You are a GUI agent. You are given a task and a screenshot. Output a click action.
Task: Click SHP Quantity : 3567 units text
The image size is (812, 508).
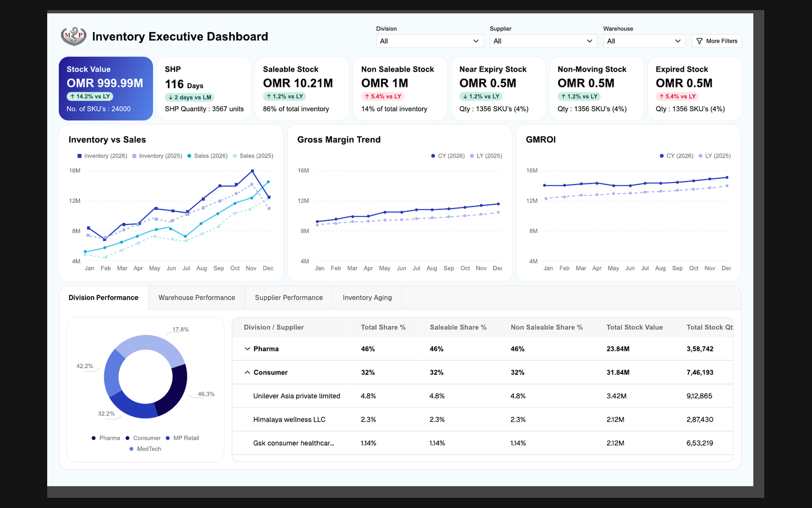tap(204, 109)
